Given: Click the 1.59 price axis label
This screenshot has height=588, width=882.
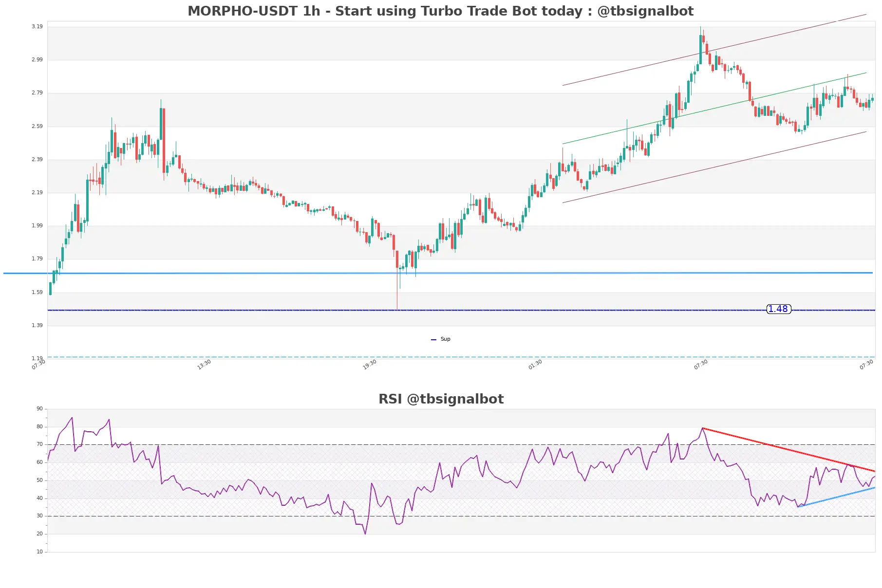Looking at the screenshot, I should [37, 292].
